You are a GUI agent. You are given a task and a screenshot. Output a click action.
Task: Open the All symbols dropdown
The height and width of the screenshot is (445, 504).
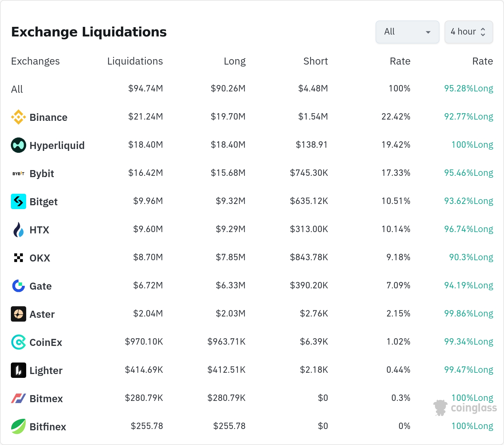coord(407,32)
